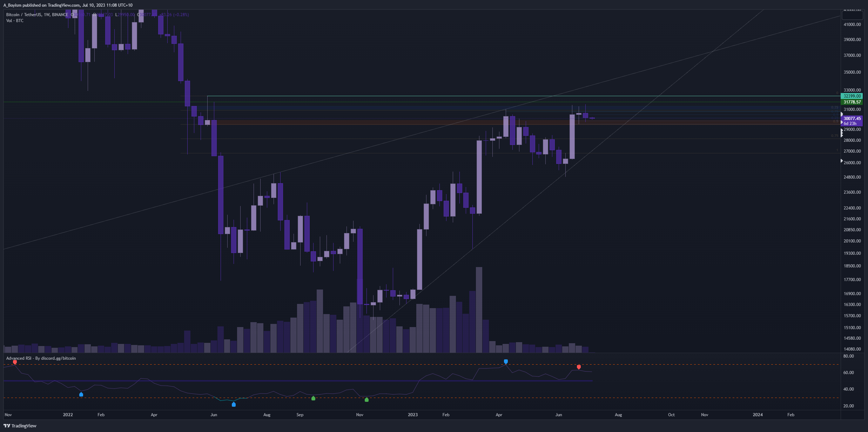
Task: Select the green 31778.57 price label
Action: [852, 102]
